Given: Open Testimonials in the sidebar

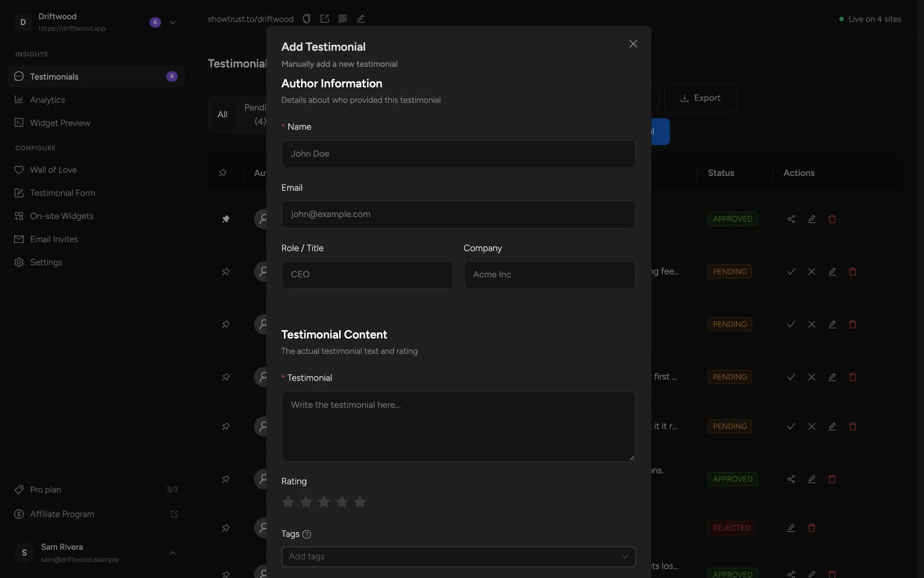Looking at the screenshot, I should click(x=96, y=77).
